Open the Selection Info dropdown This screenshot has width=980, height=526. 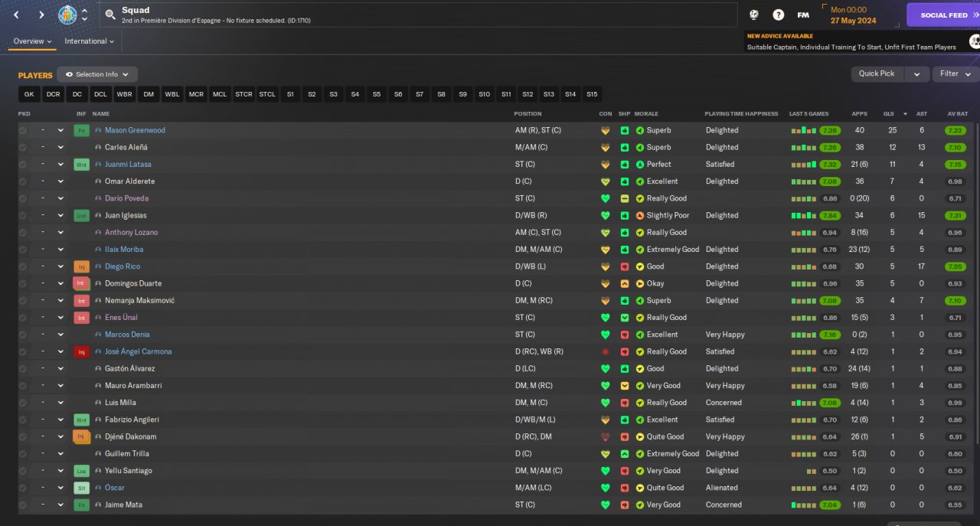coord(97,74)
